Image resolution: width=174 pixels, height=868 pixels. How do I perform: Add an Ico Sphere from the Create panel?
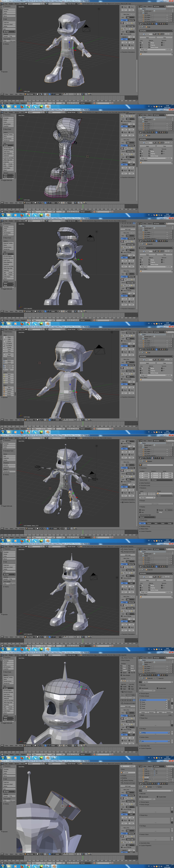pyautogui.click(x=8, y=345)
